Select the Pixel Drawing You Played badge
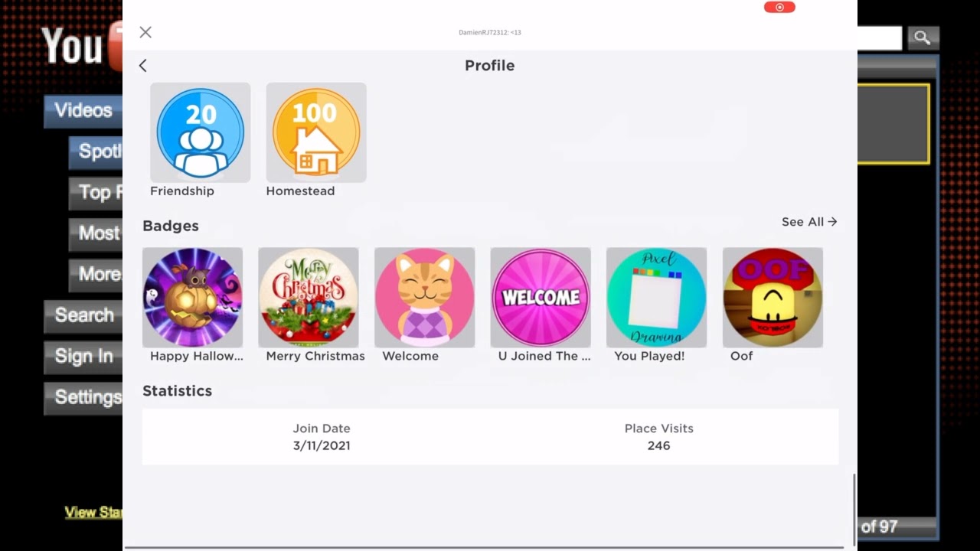 click(656, 297)
